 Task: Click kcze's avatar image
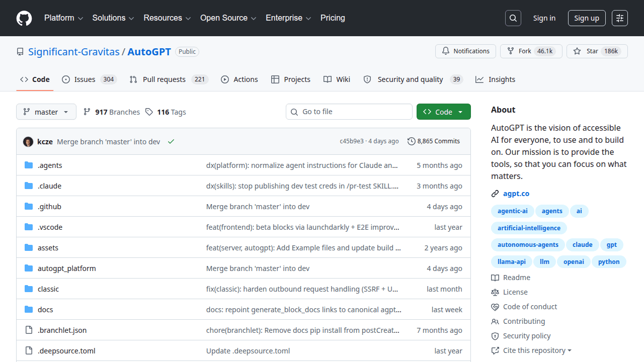[x=28, y=142]
